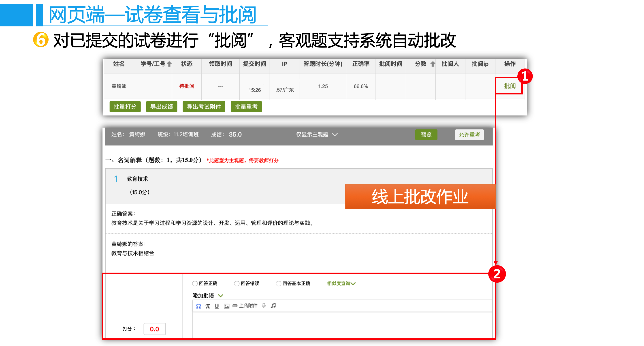Insert special character with Omega icon
Screen dimensions: 644x346
coord(198,306)
